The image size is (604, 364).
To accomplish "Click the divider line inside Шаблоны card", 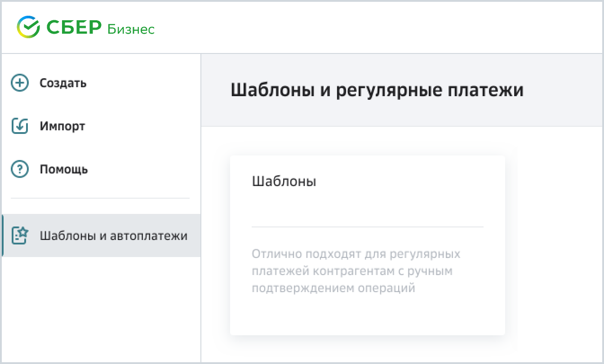I will (367, 227).
